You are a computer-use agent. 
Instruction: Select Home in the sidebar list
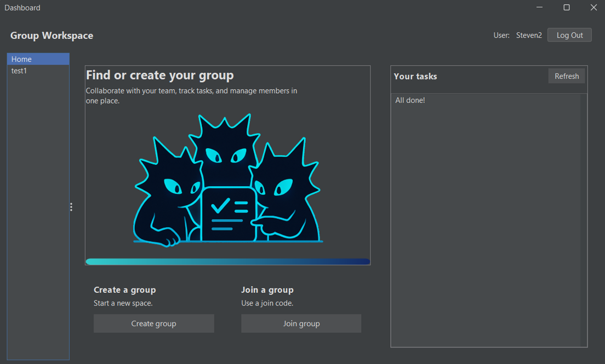38,59
